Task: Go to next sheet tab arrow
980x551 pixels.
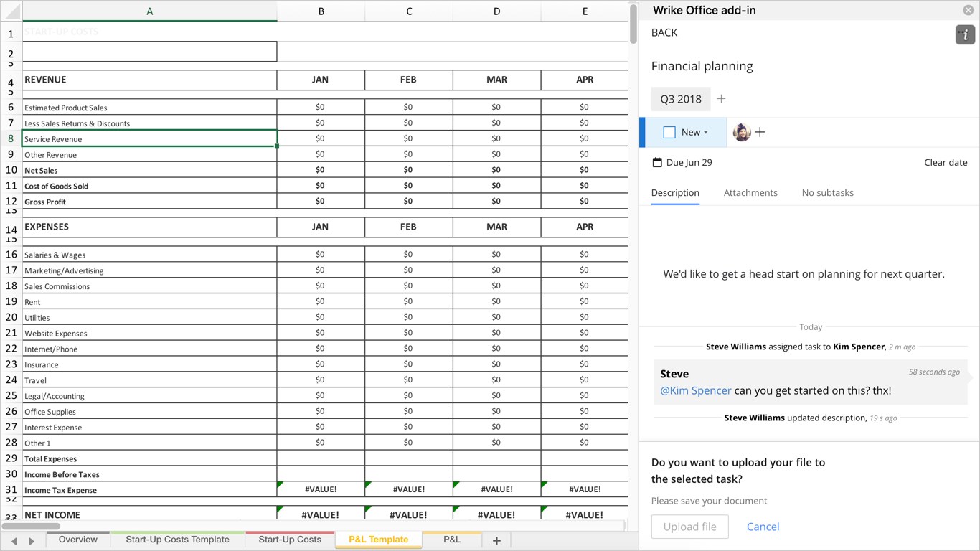Action: pos(31,541)
